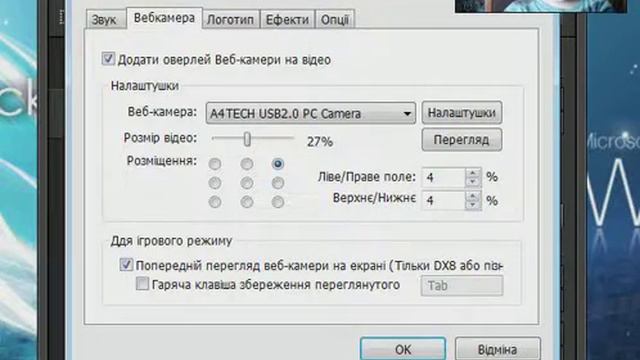Click the Верхнє/Нижнє value field
The width and height of the screenshot is (640, 360).
point(444,200)
